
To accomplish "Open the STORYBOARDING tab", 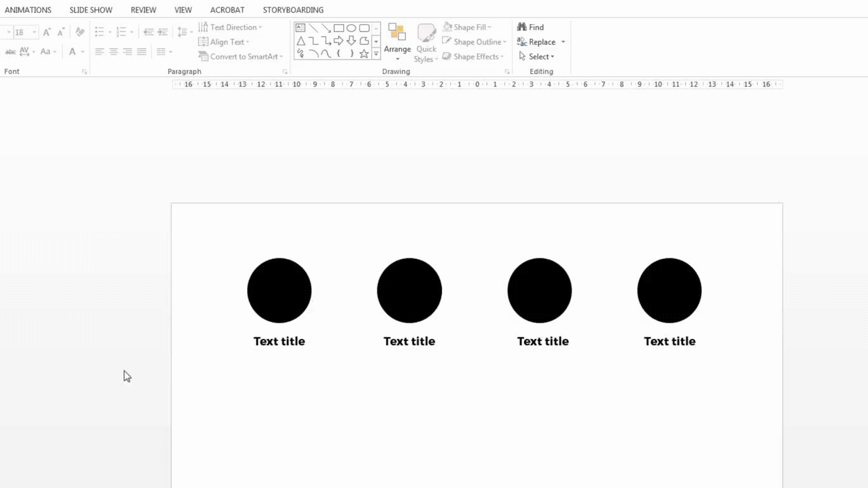I will [293, 10].
